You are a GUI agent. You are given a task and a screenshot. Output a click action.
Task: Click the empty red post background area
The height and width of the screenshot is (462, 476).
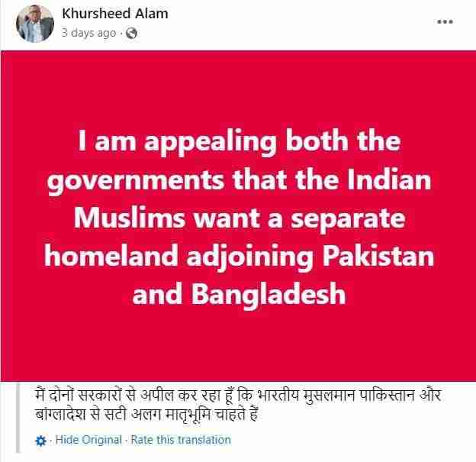click(238, 344)
